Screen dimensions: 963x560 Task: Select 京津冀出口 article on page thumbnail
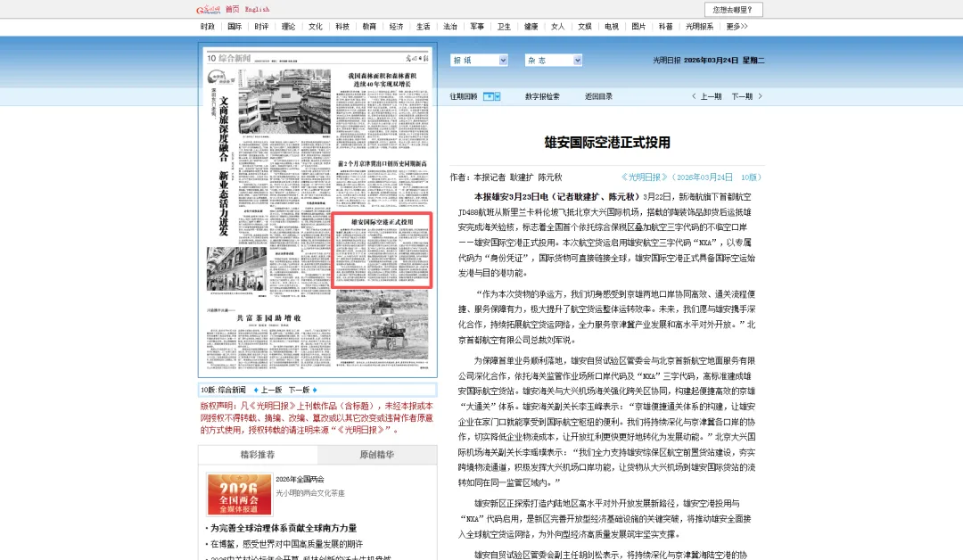[x=382, y=164]
